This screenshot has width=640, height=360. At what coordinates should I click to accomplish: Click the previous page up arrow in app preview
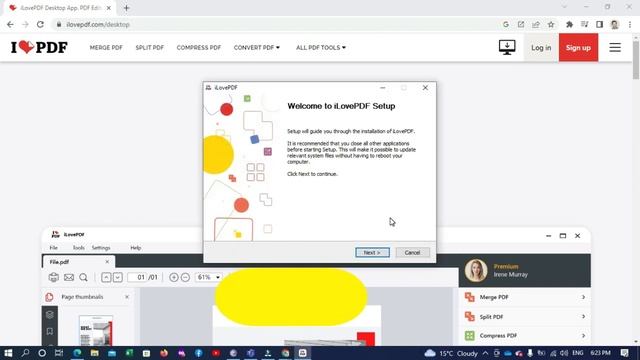click(106, 278)
